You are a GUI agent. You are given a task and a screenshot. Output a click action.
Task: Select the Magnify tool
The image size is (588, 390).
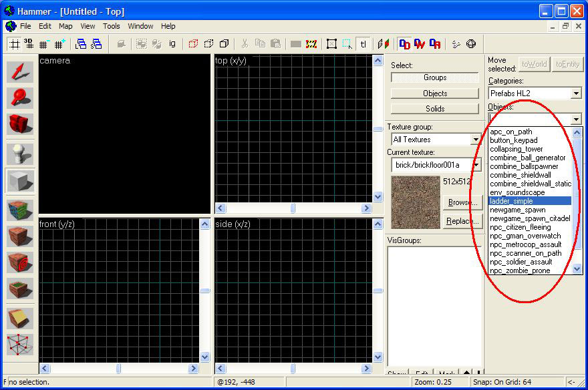point(20,97)
